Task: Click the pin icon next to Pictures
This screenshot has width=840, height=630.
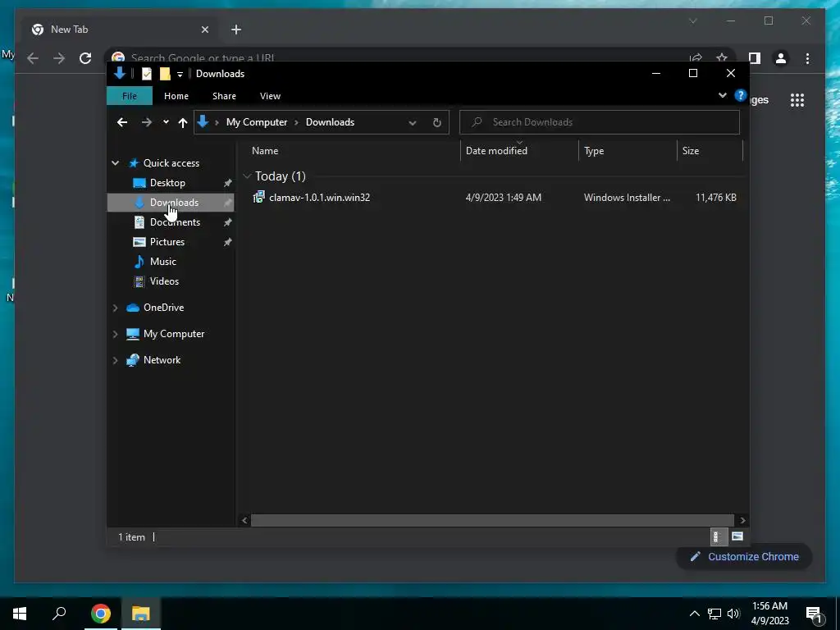Action: click(228, 242)
